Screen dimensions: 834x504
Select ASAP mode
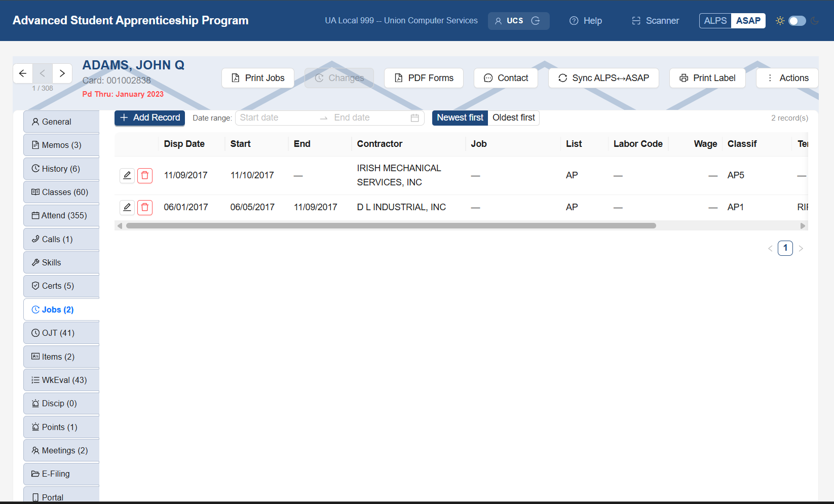click(748, 21)
